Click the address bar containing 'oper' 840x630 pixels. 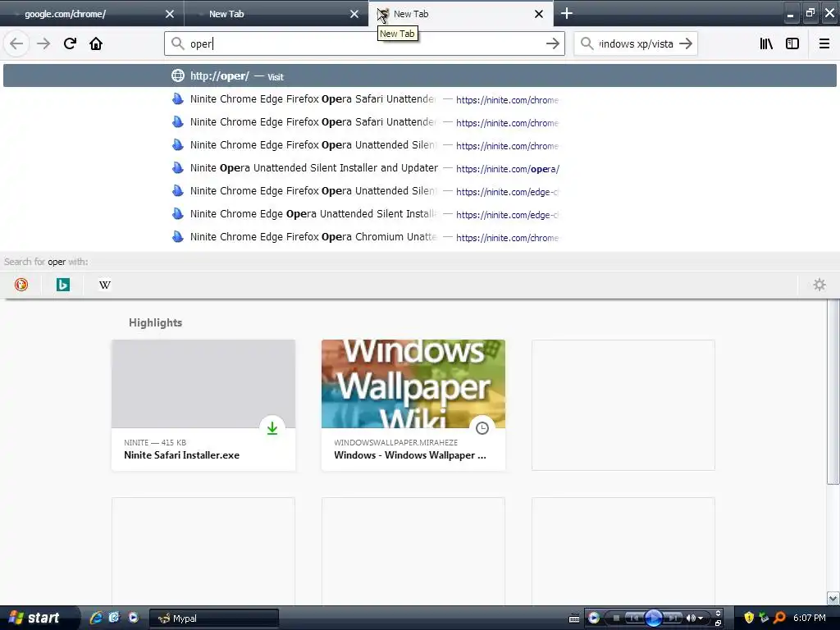coord(364,43)
